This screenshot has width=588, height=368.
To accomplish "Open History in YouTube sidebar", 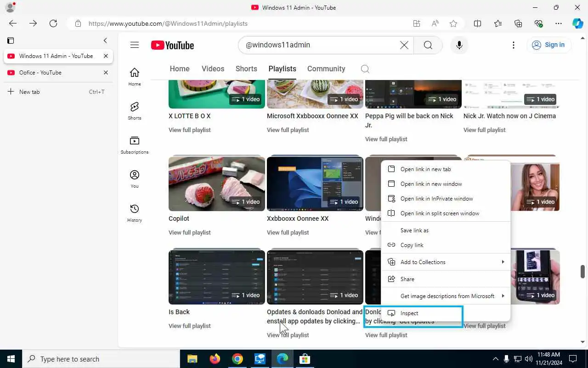I will click(135, 213).
